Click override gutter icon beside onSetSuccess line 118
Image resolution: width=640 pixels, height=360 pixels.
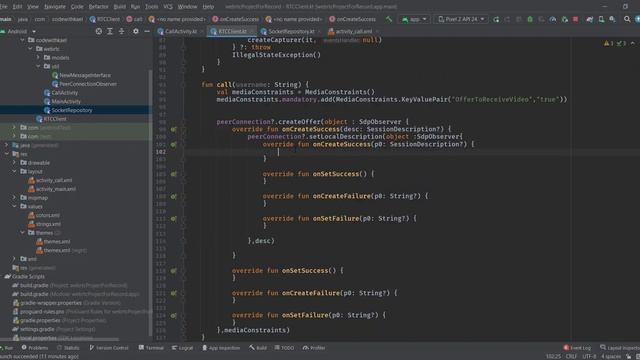[x=173, y=271]
